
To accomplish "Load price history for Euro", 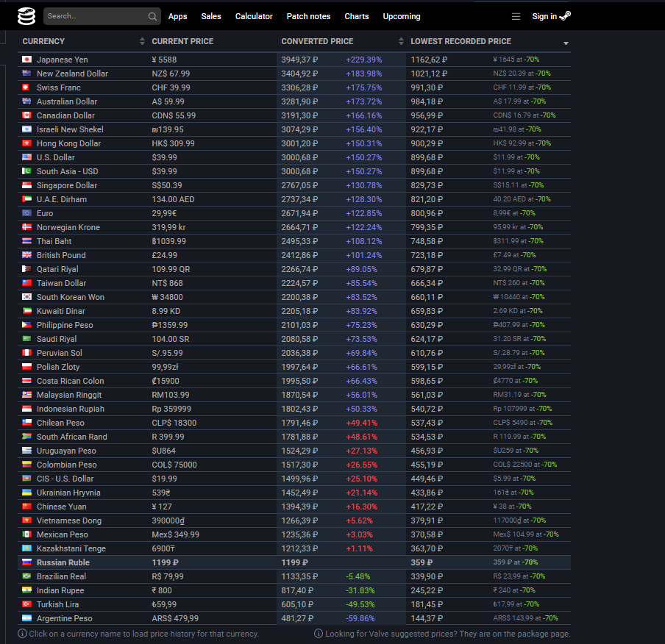I will [x=45, y=213].
